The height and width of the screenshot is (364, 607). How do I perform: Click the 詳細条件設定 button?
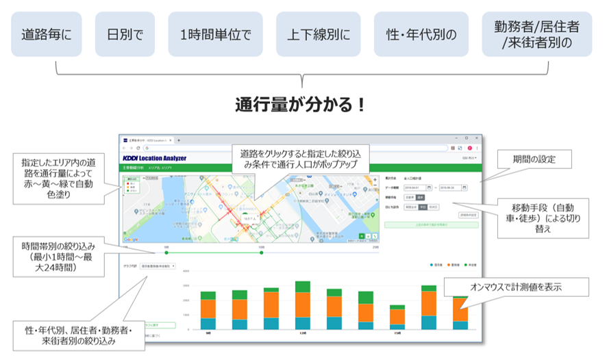coord(469,216)
